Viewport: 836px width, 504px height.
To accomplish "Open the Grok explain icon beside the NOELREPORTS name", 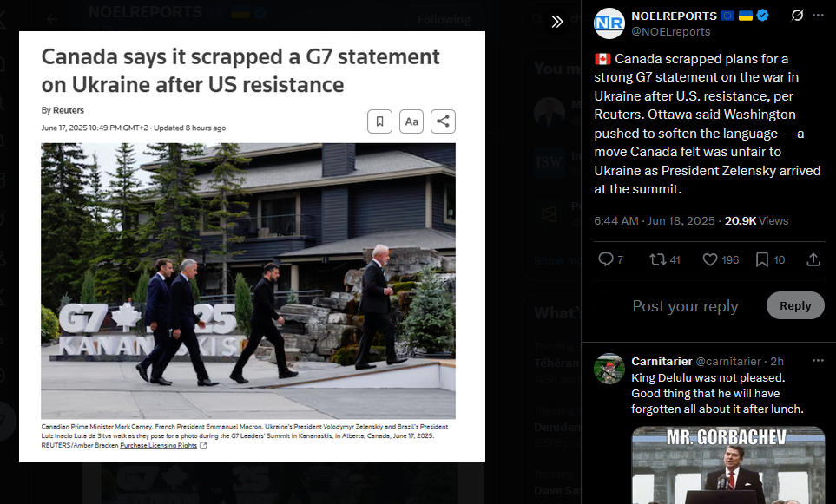I will click(x=797, y=16).
